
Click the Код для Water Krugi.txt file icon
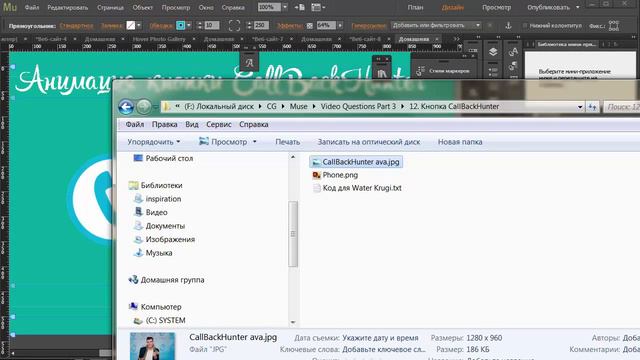316,188
